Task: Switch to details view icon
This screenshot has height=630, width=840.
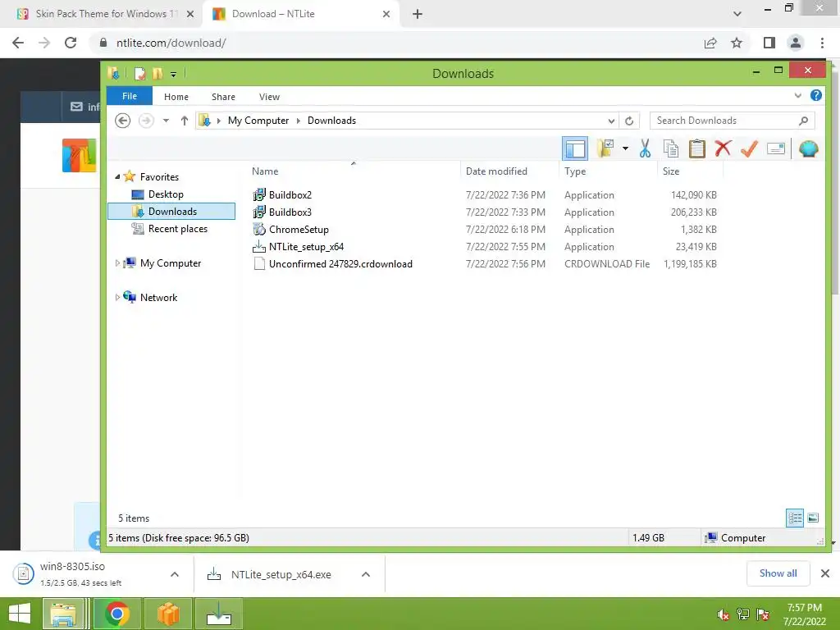Action: 795,518
